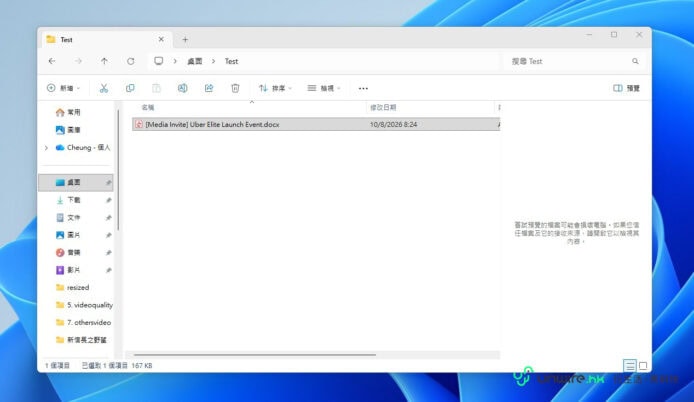Viewport: 694px width, 402px height.
Task: Open Gallery in the navigation pane
Action: [68, 130]
